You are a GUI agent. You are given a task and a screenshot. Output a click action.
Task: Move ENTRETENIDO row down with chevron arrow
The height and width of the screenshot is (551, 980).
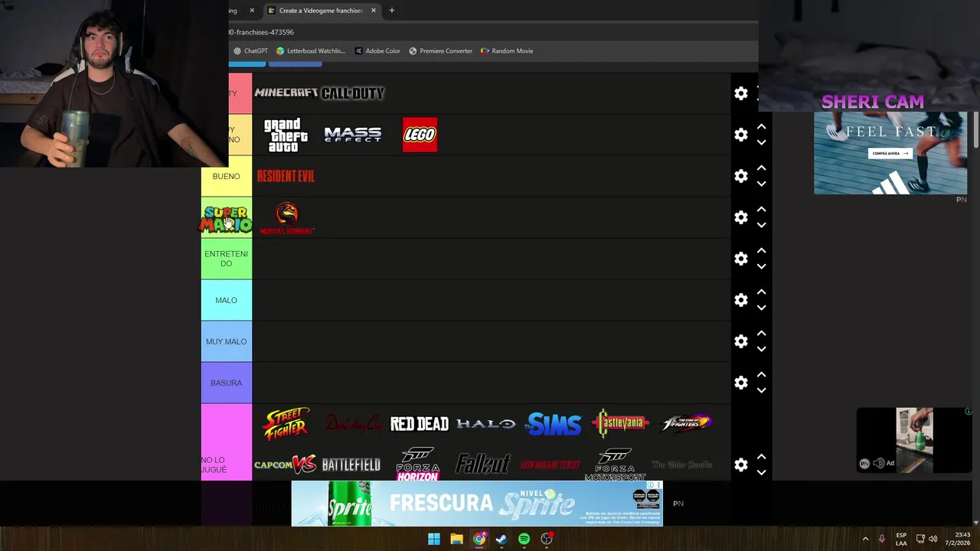tap(761, 266)
